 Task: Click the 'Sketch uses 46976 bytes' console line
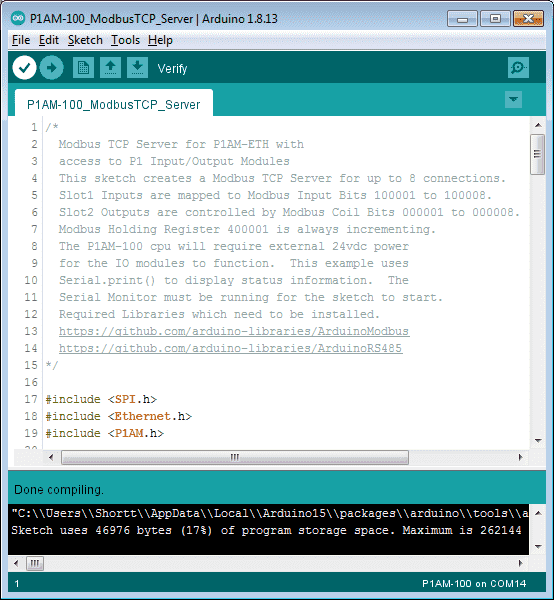pyautogui.click(x=266, y=530)
